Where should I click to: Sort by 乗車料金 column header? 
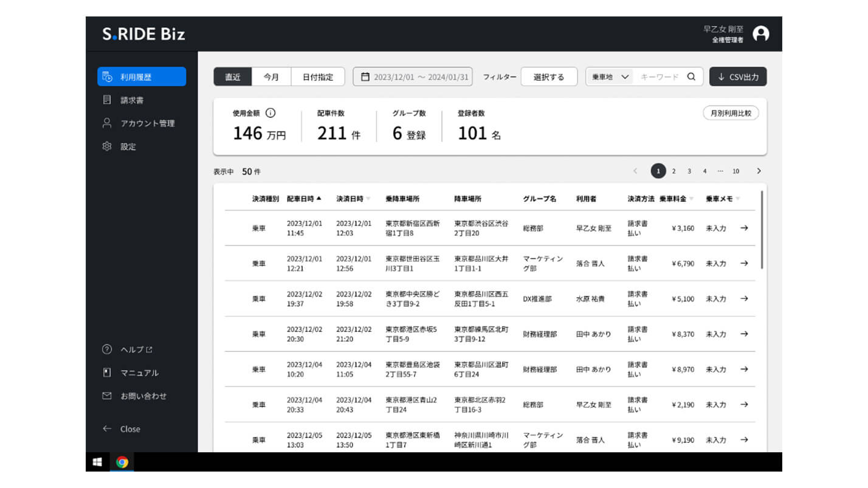tap(677, 199)
